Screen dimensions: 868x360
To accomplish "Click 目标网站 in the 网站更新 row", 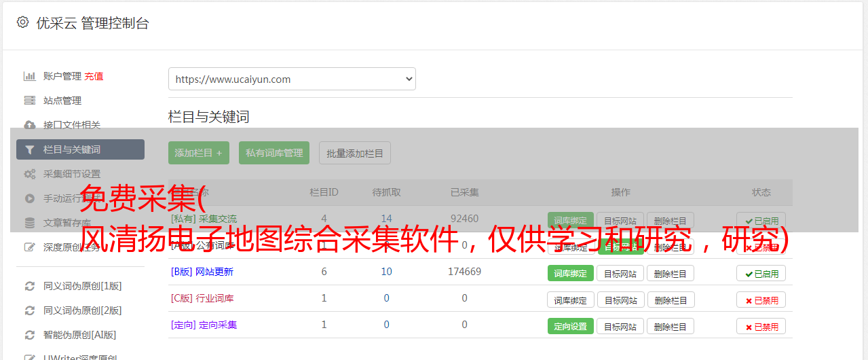I will coord(621,273).
